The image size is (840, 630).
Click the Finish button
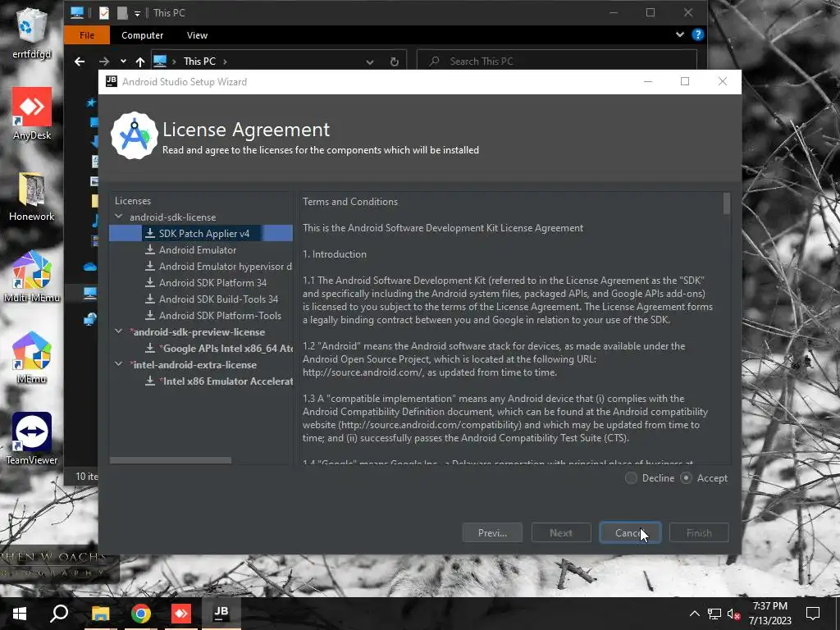699,533
